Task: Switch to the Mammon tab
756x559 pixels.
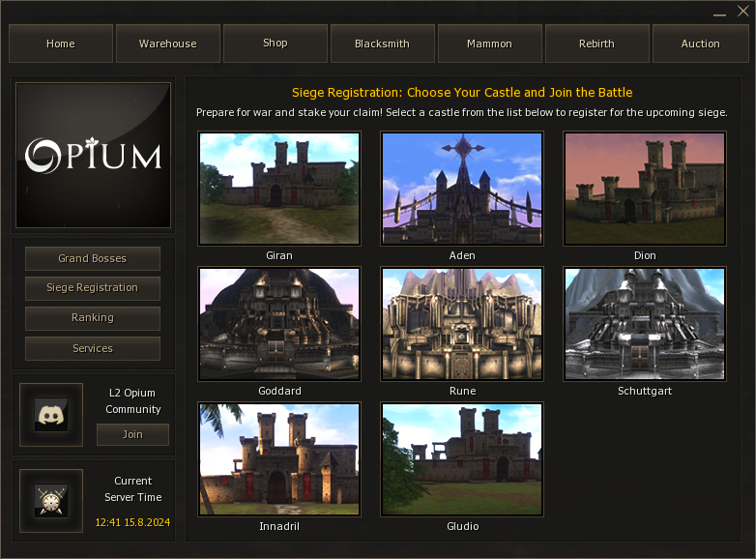Action: [490, 44]
